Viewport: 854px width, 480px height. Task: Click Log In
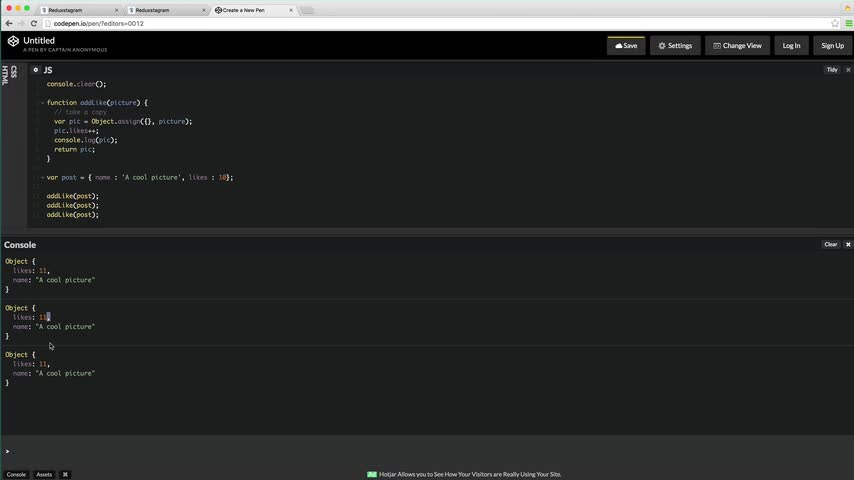click(791, 46)
